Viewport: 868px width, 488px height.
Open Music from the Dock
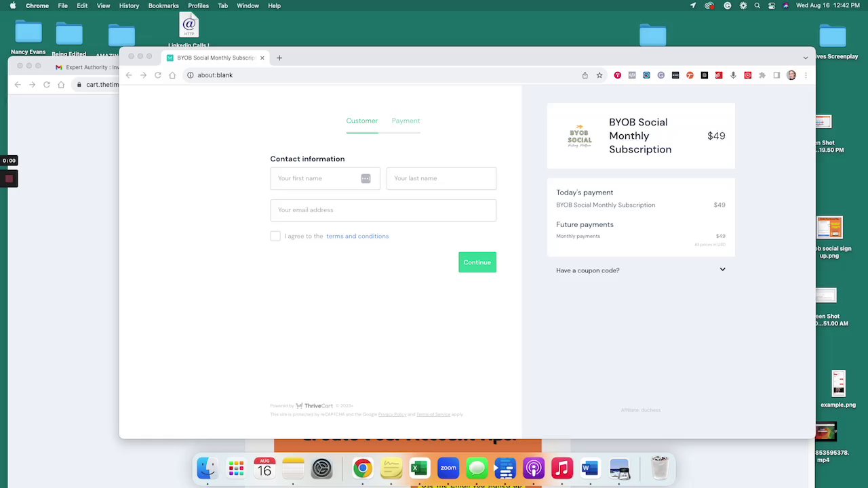562,468
